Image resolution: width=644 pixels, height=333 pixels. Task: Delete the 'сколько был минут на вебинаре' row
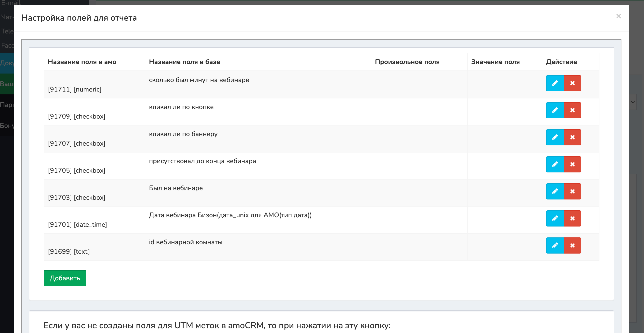[x=572, y=83]
